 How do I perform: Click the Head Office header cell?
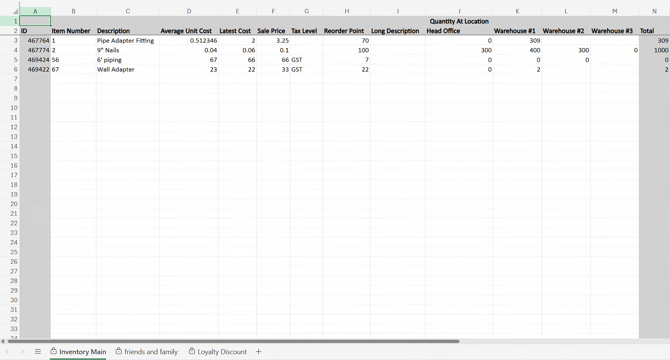459,31
